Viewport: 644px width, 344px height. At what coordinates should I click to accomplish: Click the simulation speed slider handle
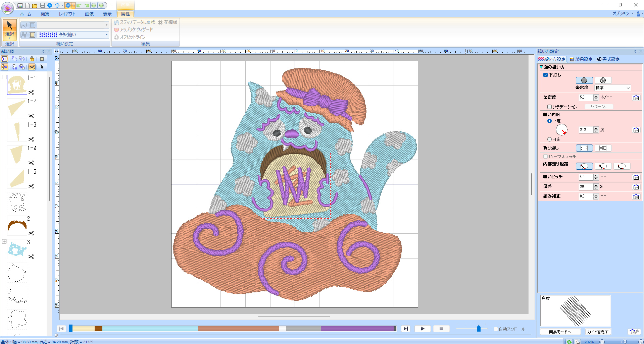coord(479,329)
